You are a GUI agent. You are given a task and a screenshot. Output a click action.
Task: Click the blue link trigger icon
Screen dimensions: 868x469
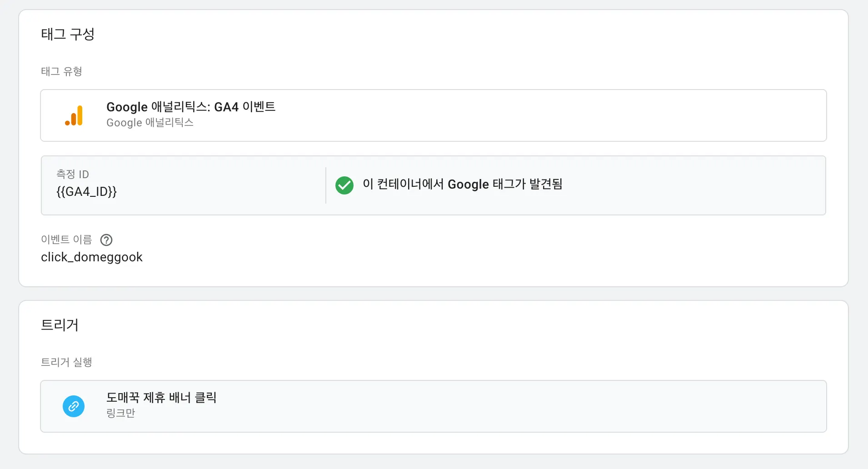[74, 406]
